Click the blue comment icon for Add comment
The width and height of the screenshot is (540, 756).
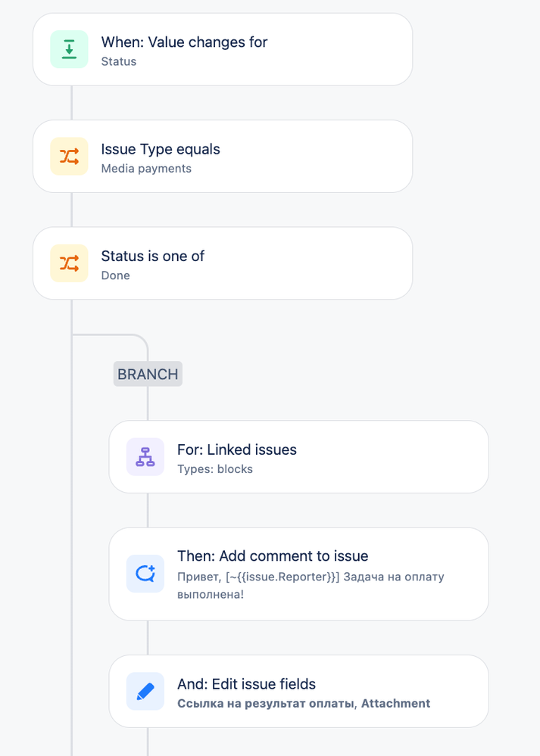click(145, 574)
